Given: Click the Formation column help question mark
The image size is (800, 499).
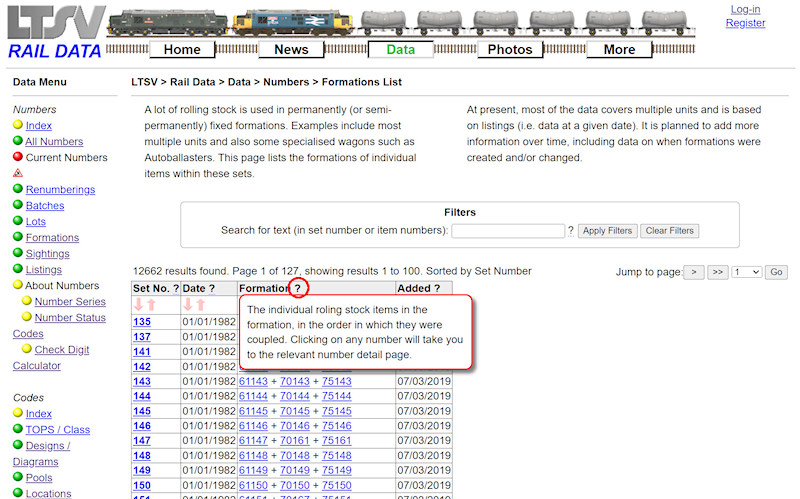Looking at the screenshot, I should pyautogui.click(x=297, y=289).
